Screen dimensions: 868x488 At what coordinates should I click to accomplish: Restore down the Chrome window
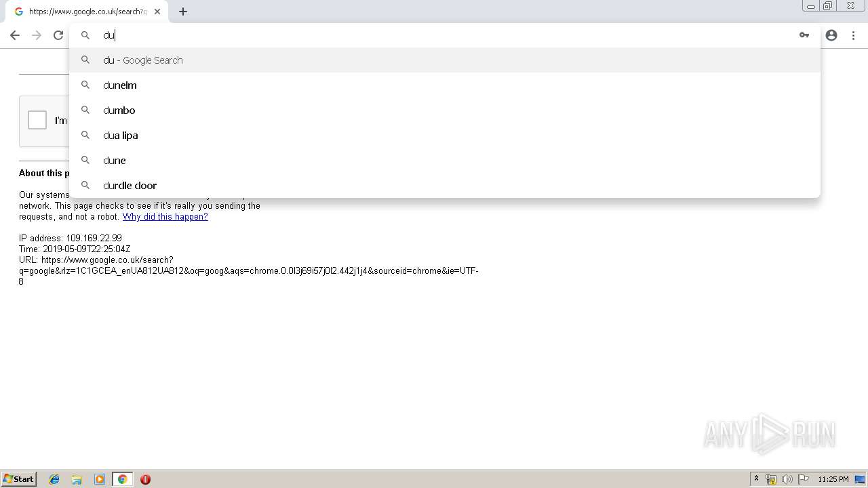828,6
